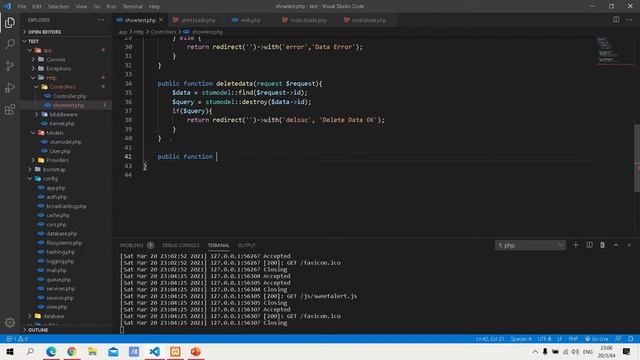Open Windows taskbar search
The image size is (640, 360).
30,351
